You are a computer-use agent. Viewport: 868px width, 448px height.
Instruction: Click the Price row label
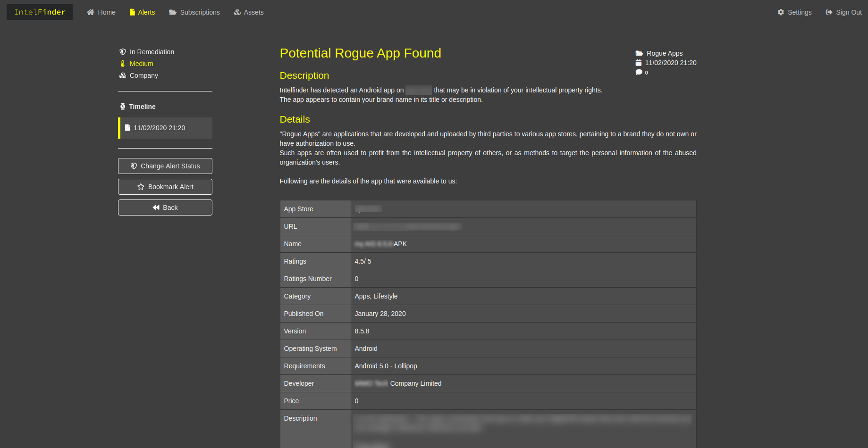[x=292, y=401]
